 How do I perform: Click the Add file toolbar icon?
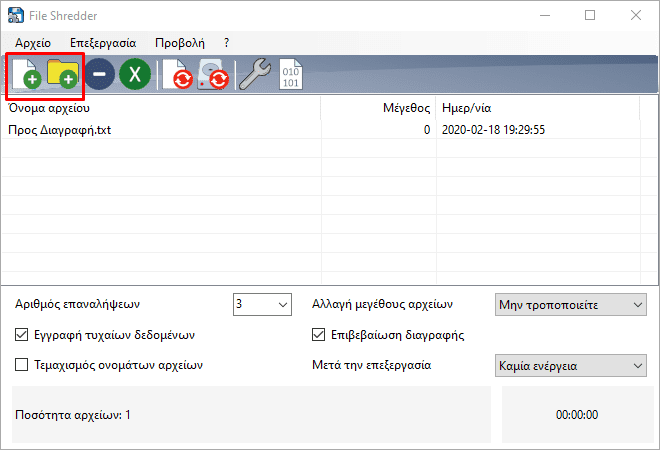click(27, 74)
